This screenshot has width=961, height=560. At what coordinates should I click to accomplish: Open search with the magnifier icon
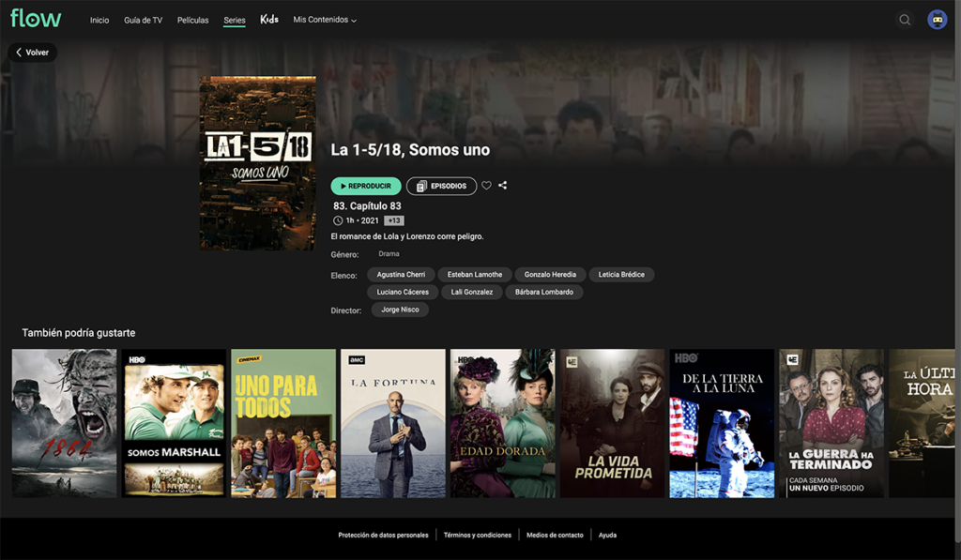coord(905,20)
